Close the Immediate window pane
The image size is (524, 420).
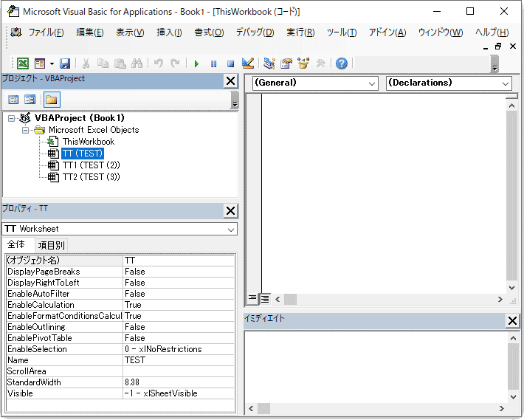(512, 321)
